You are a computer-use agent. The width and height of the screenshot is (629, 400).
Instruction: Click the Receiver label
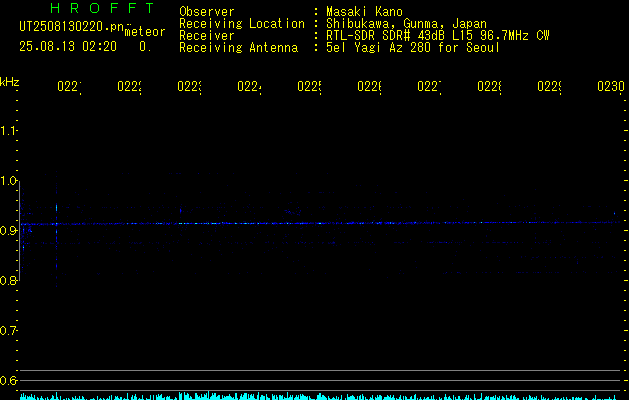coord(207,35)
